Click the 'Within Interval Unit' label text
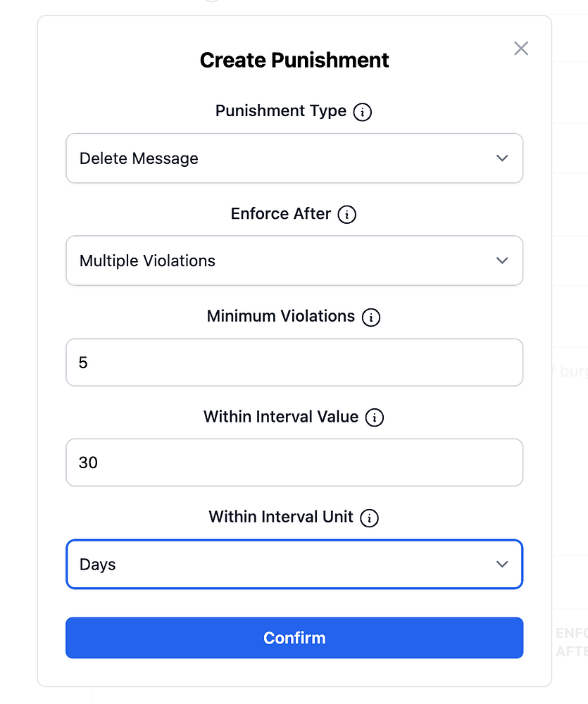The width and height of the screenshot is (588, 704). click(x=280, y=517)
